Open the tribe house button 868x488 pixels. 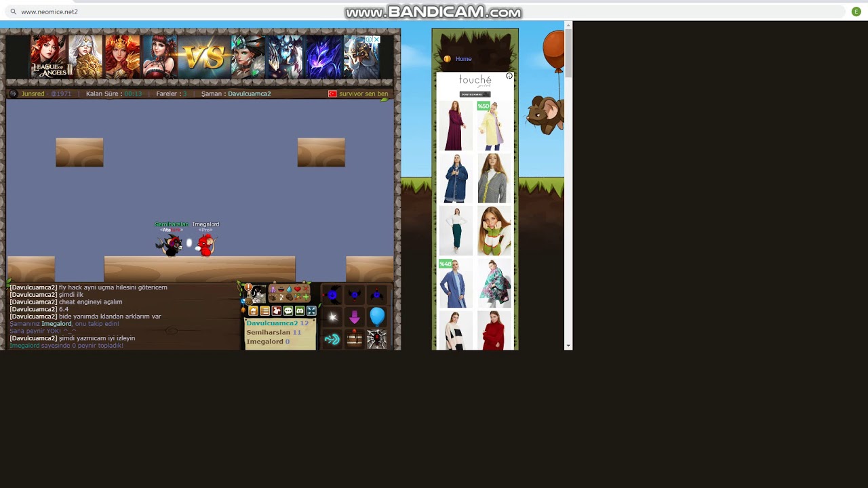click(x=253, y=311)
